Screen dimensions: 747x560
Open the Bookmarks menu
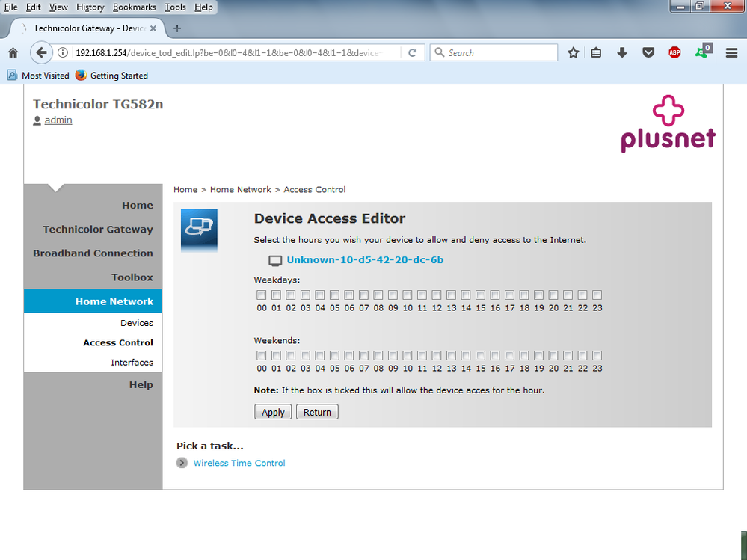point(135,7)
